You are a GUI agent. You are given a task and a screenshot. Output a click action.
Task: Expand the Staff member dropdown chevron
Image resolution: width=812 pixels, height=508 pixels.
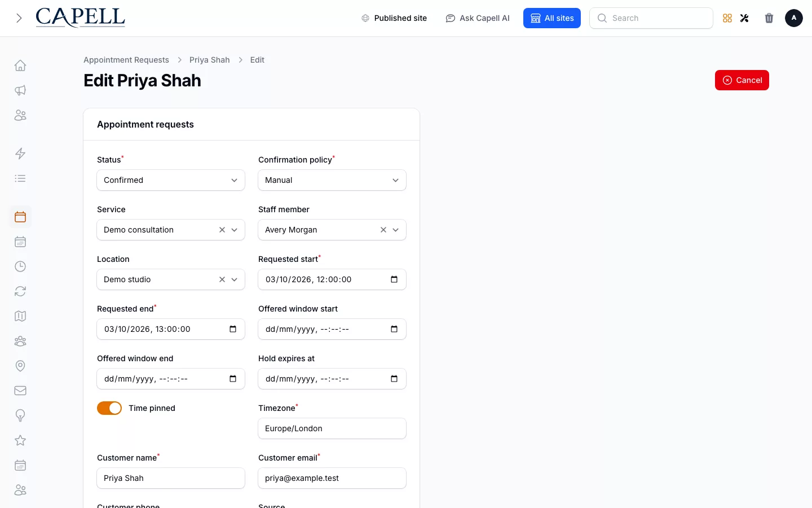point(396,230)
